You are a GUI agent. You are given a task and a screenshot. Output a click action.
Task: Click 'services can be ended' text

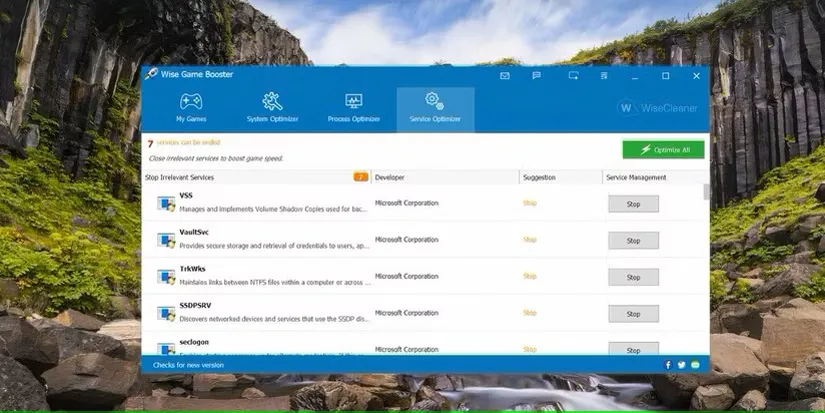(x=188, y=143)
